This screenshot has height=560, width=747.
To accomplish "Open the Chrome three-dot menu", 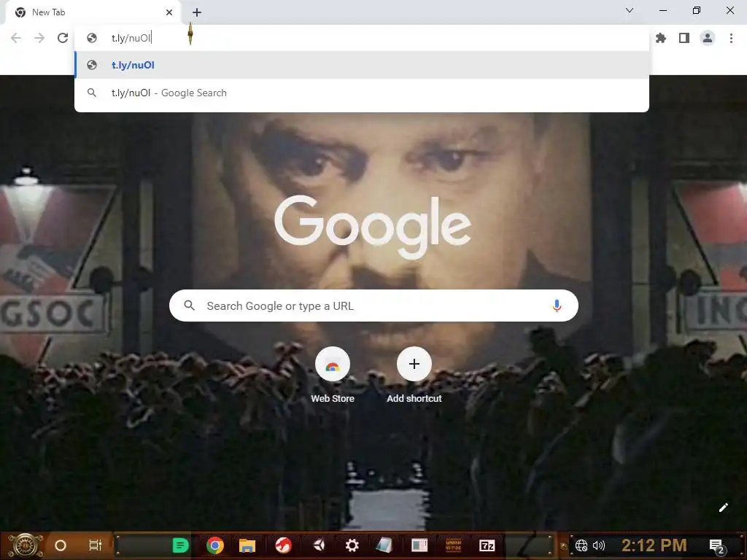I will [x=731, y=38].
